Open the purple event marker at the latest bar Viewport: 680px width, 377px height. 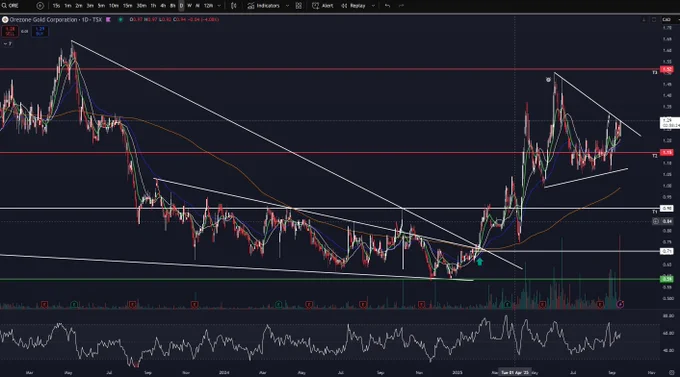coord(620,305)
